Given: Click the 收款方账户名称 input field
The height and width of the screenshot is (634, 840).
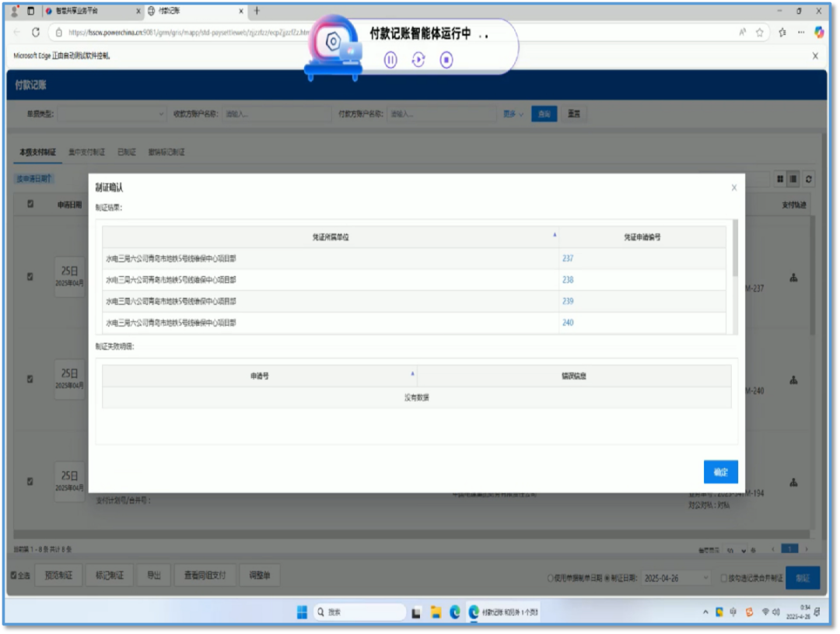Looking at the screenshot, I should coord(276,114).
